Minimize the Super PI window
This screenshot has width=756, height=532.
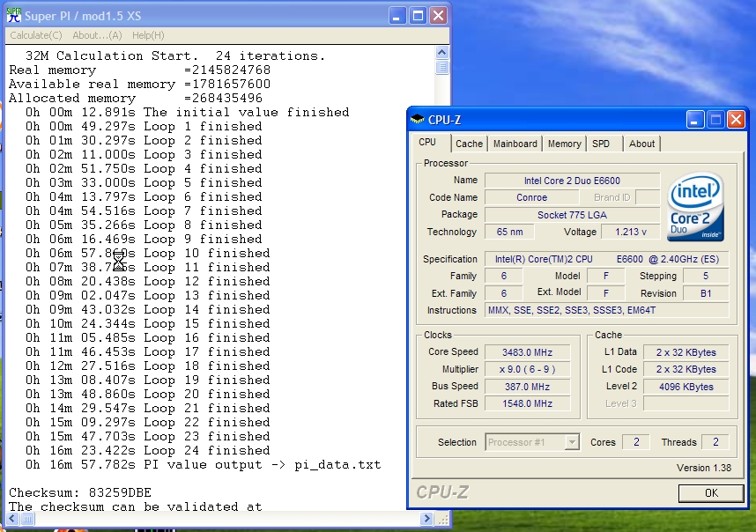point(396,16)
